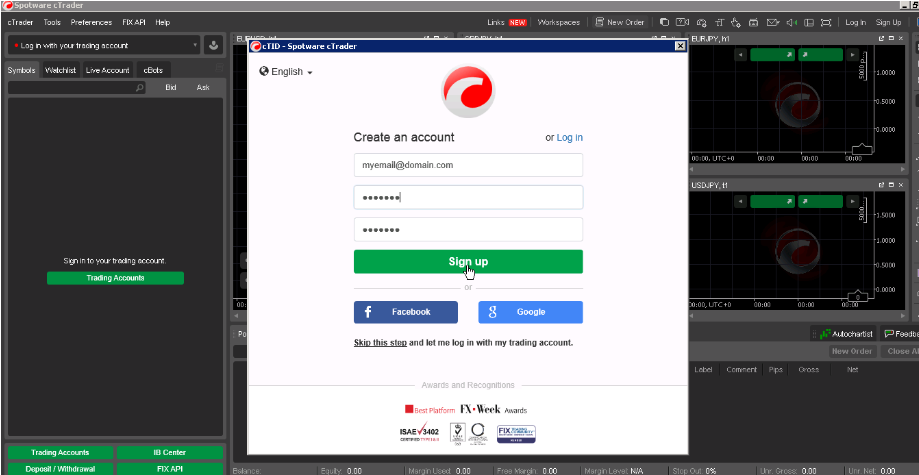Click New Order in the top toolbar
This screenshot has height=475, width=919.
pos(620,22)
